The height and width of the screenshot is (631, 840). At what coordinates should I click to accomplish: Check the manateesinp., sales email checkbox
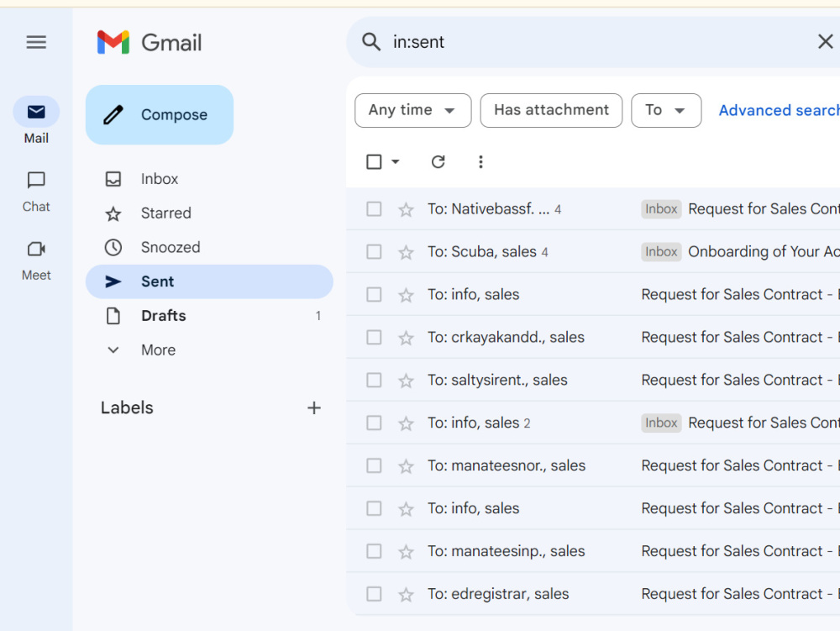point(374,551)
